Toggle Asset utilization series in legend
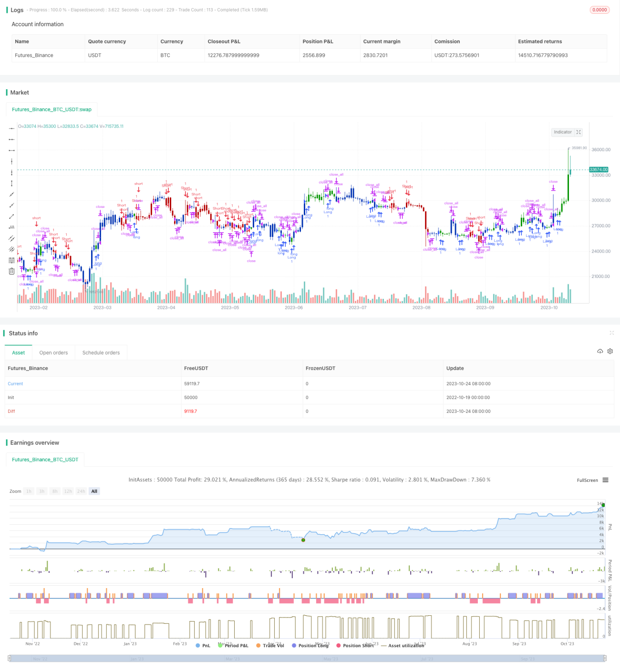Image resolution: width=620 pixels, height=672 pixels. tap(402, 645)
